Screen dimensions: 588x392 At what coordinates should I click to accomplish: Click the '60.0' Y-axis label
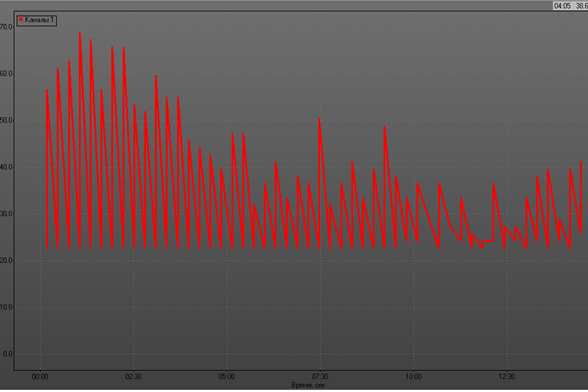(x=6, y=74)
